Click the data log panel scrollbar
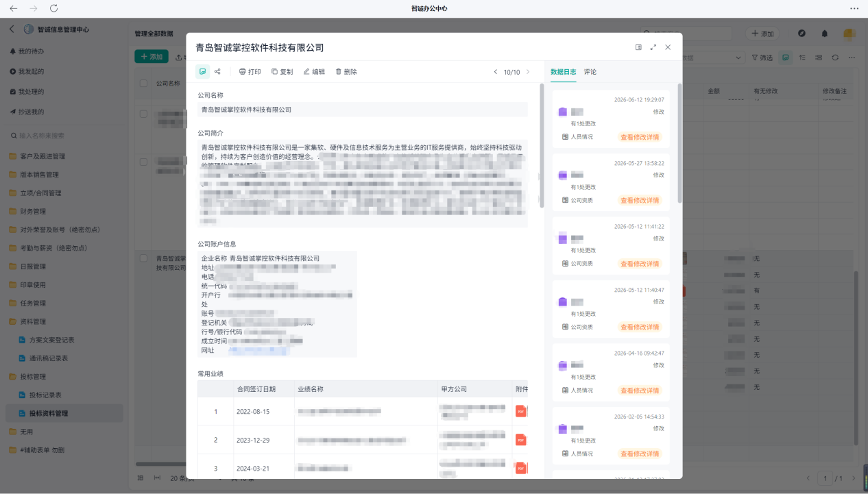 (x=679, y=143)
